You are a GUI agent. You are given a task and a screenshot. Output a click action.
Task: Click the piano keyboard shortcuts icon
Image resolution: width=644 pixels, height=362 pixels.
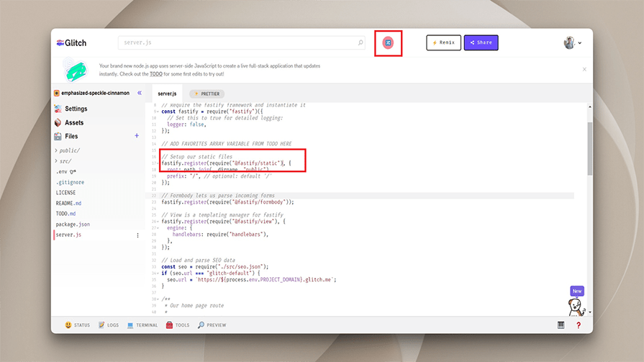tap(561, 325)
